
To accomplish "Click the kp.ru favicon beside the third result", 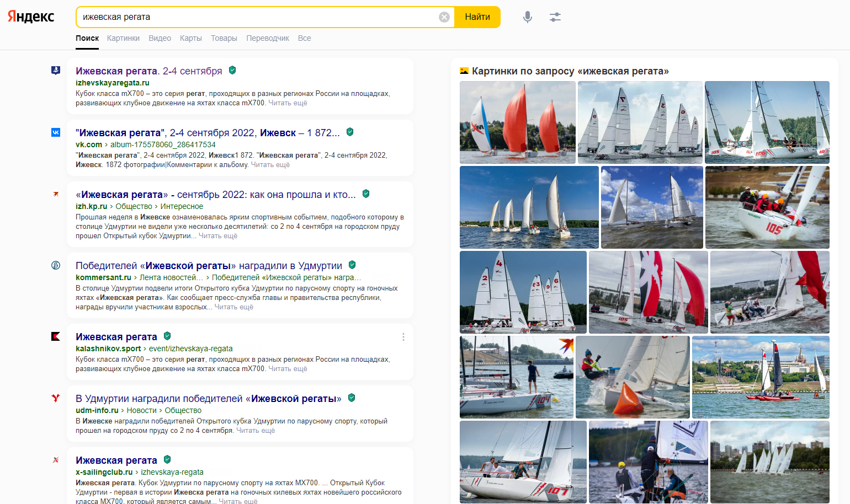I will pyautogui.click(x=56, y=194).
